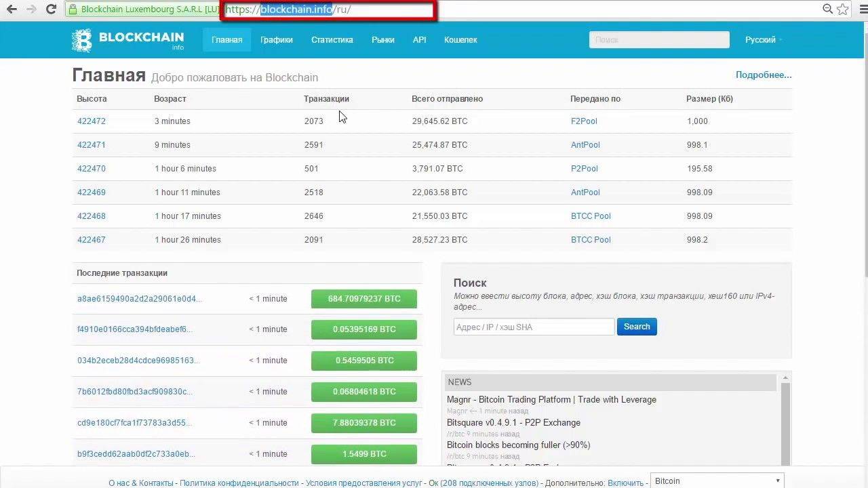Open AntPool link for block 422471

[x=585, y=145]
